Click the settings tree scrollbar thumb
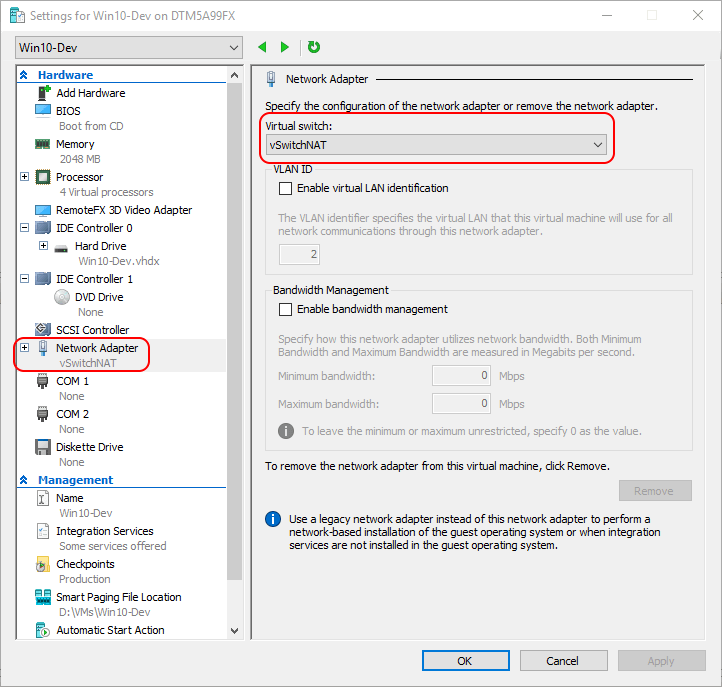Viewport: 722px width, 687px height. [x=234, y=332]
